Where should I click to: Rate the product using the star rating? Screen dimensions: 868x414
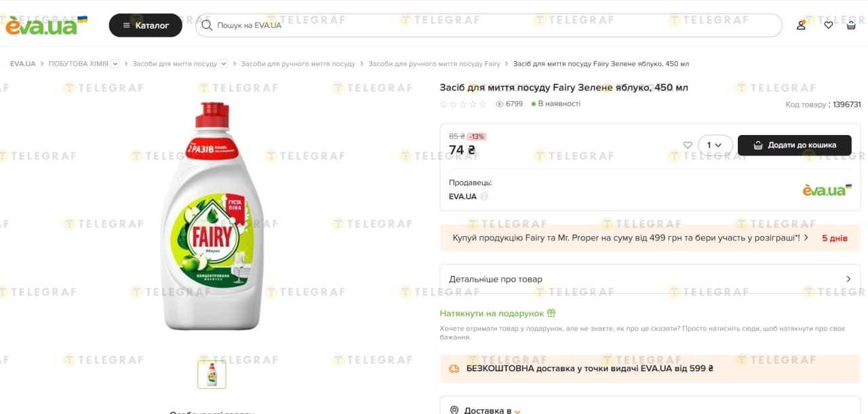(x=463, y=105)
